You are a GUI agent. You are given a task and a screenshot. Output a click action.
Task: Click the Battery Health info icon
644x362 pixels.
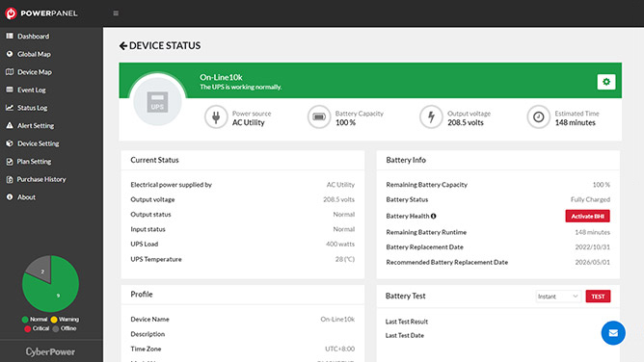tap(433, 216)
